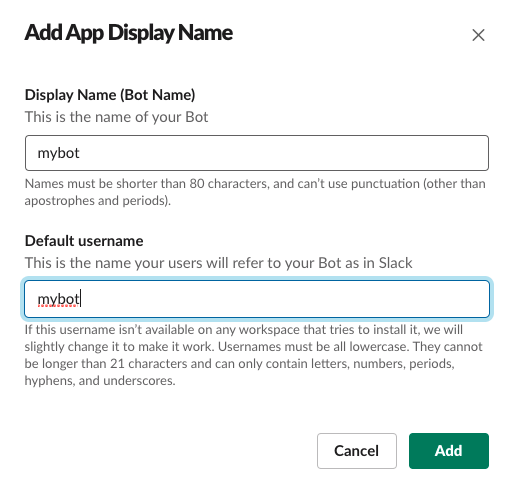Viewport: 515px width, 485px height.
Task: Cancel adding the app display name
Action: [357, 451]
